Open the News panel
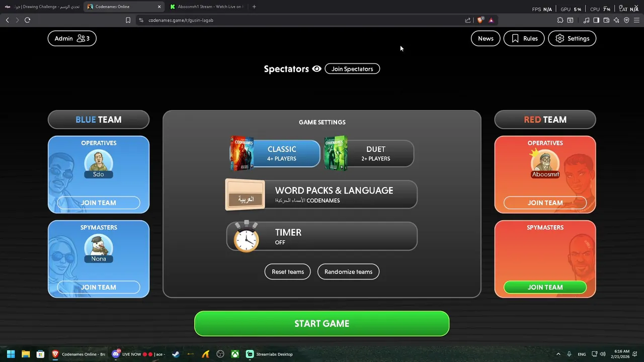The image size is (644, 362). pyautogui.click(x=486, y=38)
